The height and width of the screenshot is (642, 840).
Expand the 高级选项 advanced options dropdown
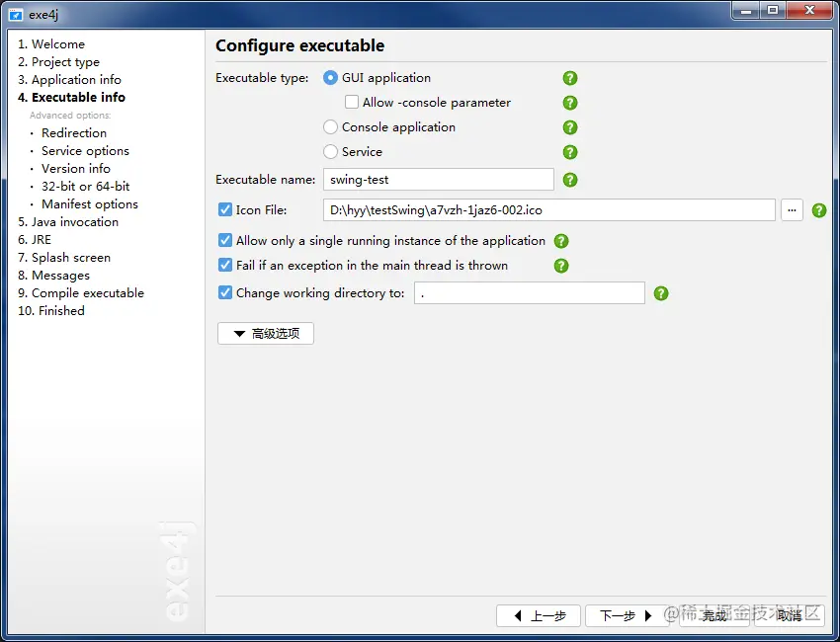(x=266, y=334)
